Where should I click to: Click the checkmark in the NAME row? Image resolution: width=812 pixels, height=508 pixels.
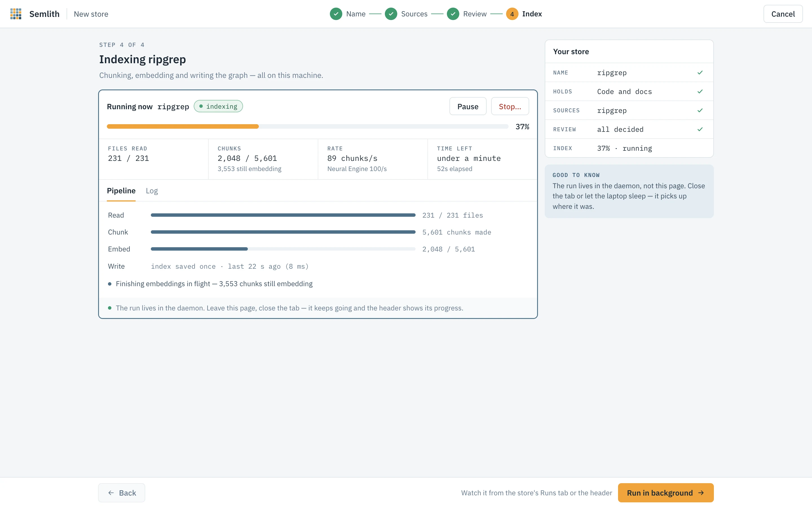click(x=700, y=73)
